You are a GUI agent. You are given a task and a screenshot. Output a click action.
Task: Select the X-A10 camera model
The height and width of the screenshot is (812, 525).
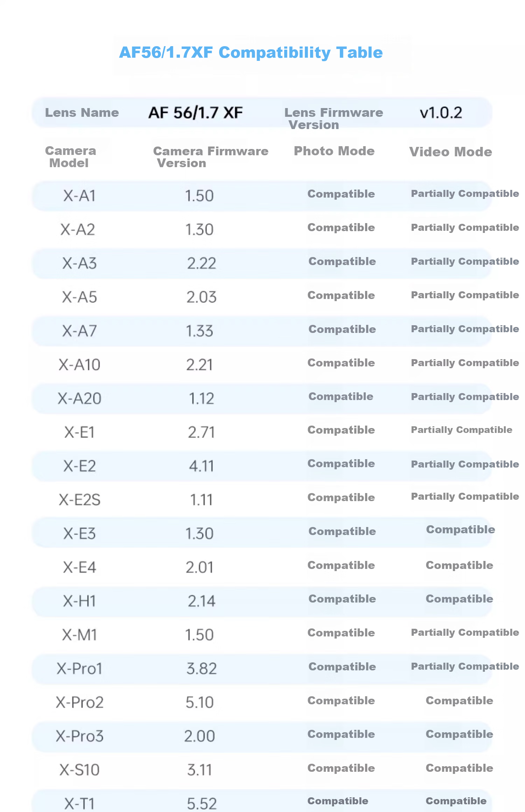click(x=79, y=365)
